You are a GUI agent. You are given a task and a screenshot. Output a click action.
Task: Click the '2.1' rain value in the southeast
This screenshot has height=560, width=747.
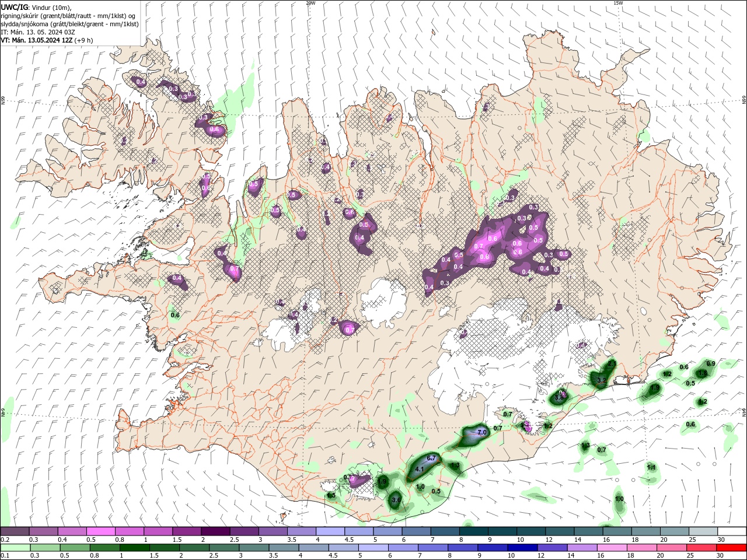coord(612,363)
